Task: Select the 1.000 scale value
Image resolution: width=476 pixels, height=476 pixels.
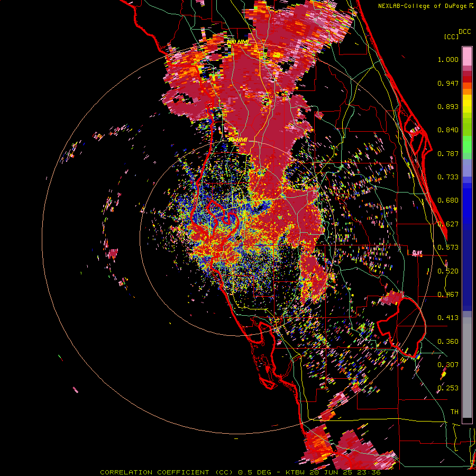Action: (x=448, y=59)
